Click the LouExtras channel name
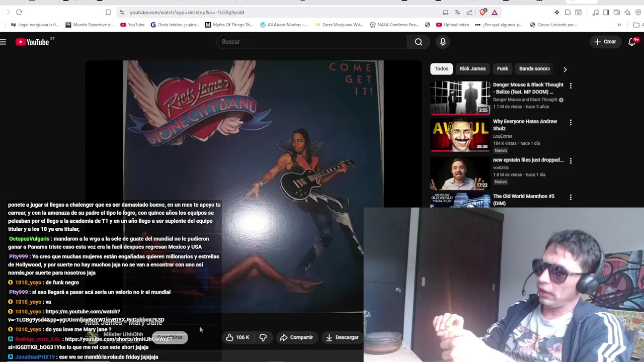Screen dimensions: 644x362 [x=504, y=136]
